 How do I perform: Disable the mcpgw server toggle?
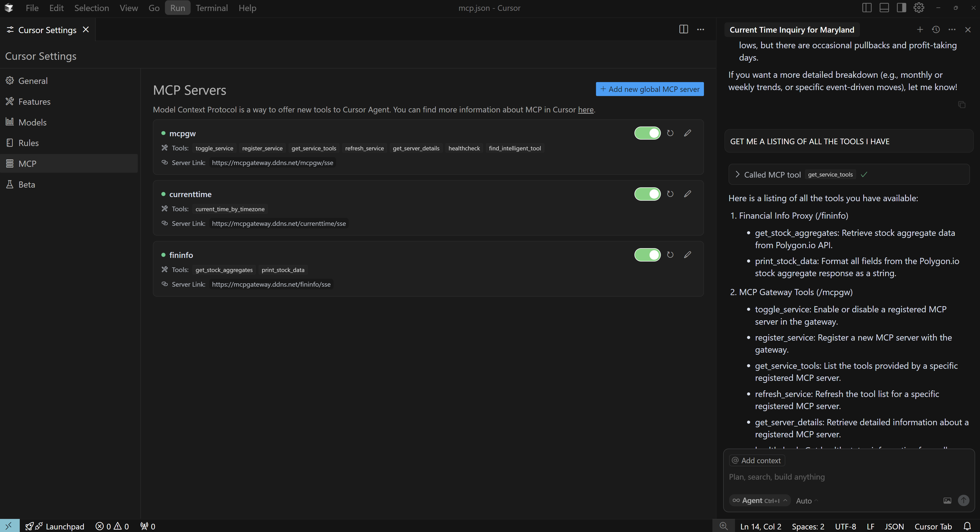(x=648, y=133)
